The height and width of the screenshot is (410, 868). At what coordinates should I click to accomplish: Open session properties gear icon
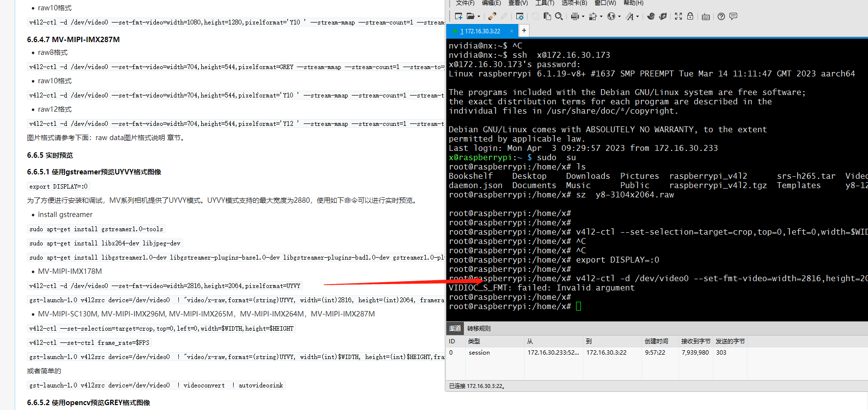point(520,16)
